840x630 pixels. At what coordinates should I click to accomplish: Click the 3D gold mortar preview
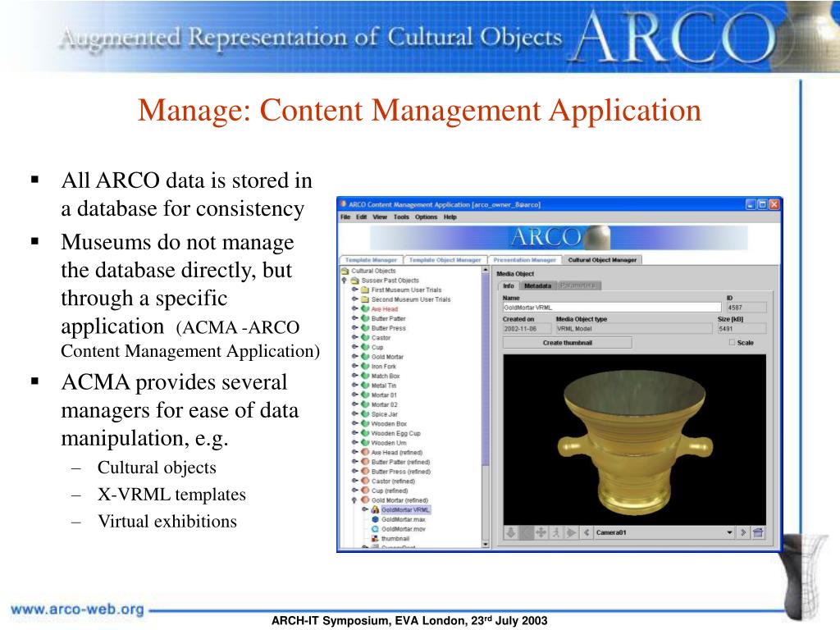(x=634, y=440)
